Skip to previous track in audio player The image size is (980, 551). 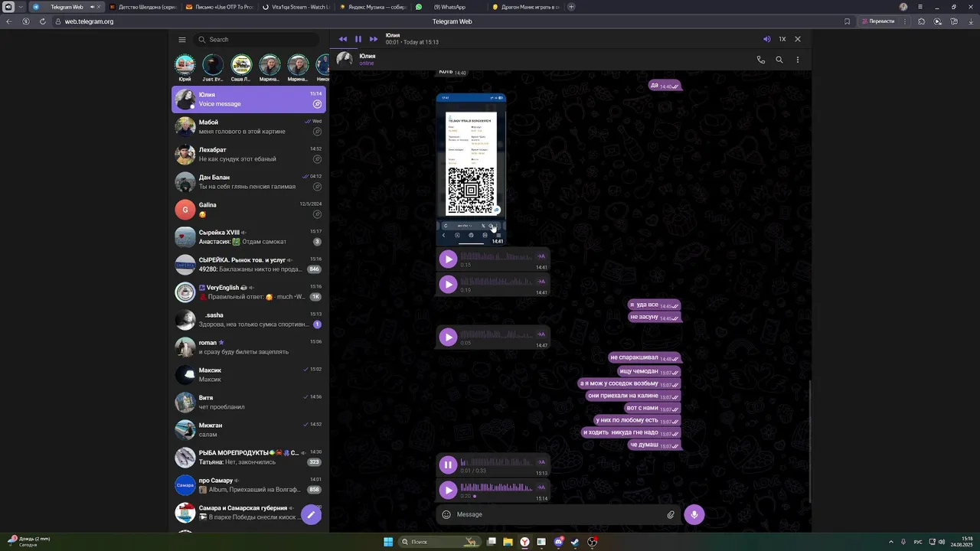[x=343, y=39]
